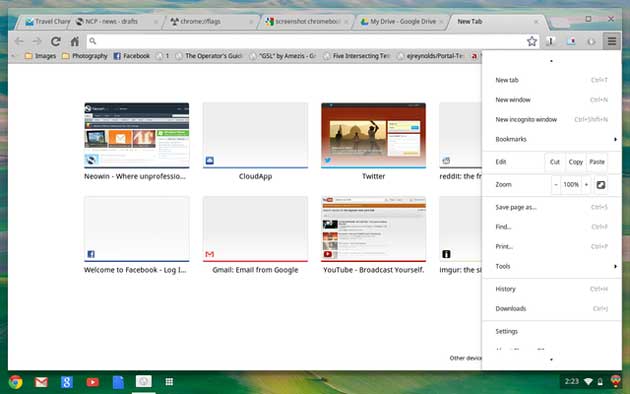Increase zoom with the plus button

(586, 185)
